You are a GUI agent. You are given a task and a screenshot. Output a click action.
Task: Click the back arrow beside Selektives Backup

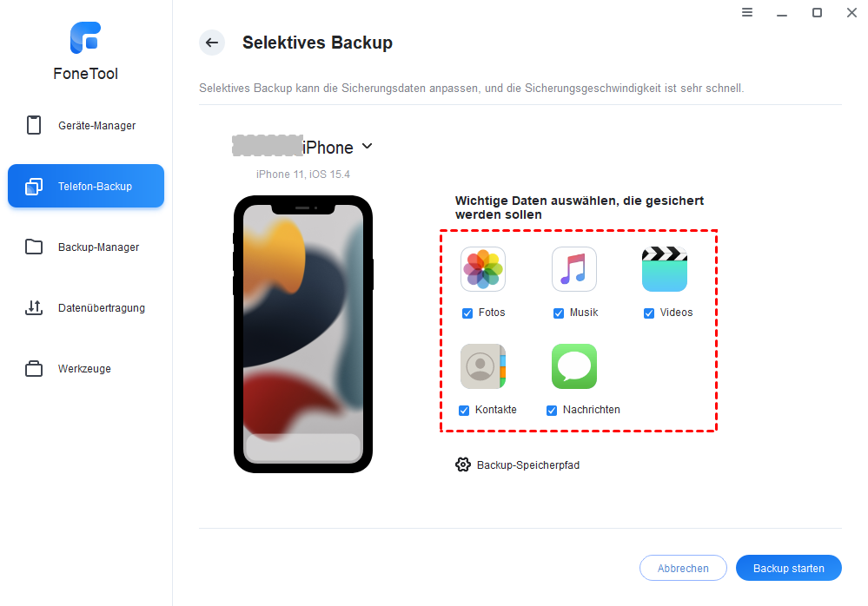coord(212,43)
